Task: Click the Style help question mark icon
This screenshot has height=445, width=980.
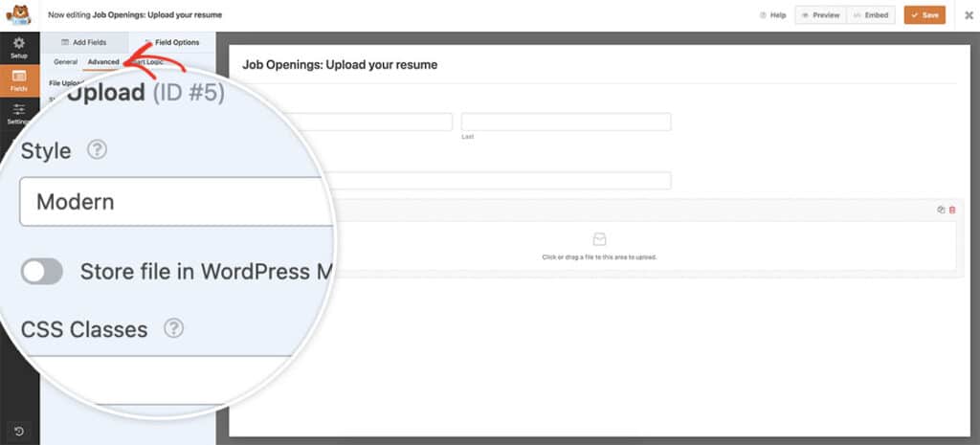Action: coord(97,150)
